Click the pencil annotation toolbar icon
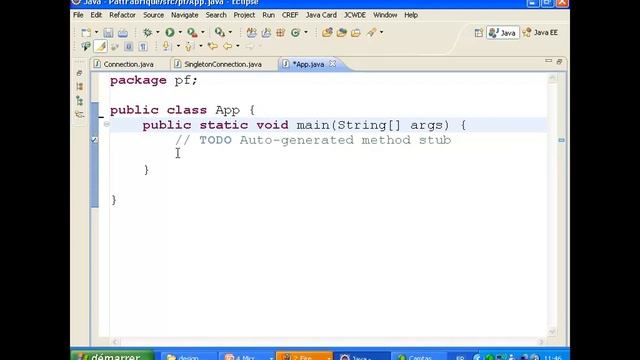 371,32
